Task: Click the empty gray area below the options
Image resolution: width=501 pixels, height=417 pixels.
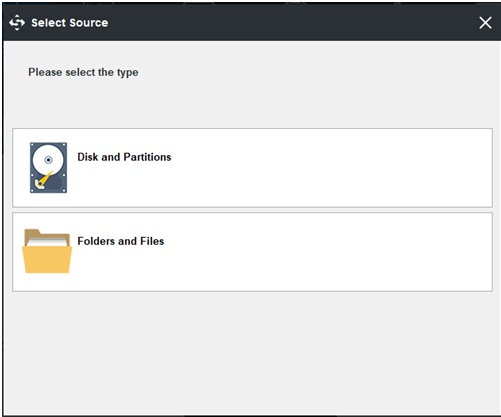Action: tap(252, 353)
